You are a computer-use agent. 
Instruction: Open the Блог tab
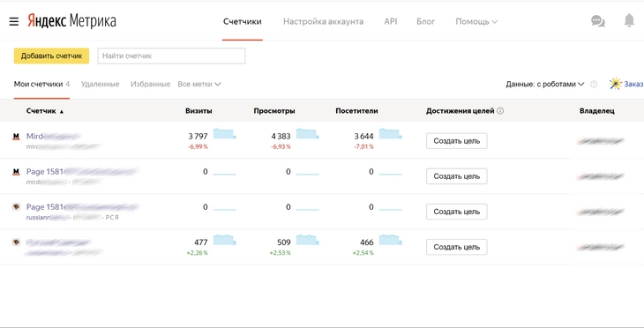pyautogui.click(x=425, y=22)
